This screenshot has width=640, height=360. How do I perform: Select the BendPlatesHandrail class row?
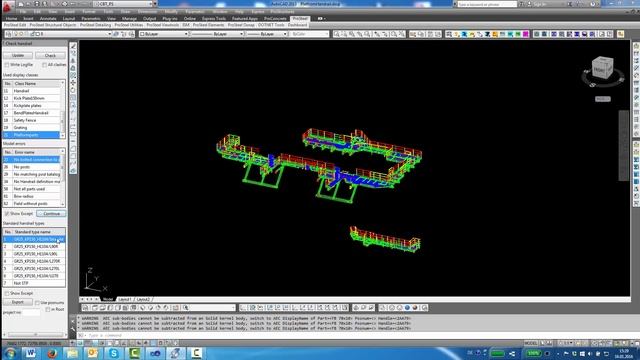pos(32,113)
